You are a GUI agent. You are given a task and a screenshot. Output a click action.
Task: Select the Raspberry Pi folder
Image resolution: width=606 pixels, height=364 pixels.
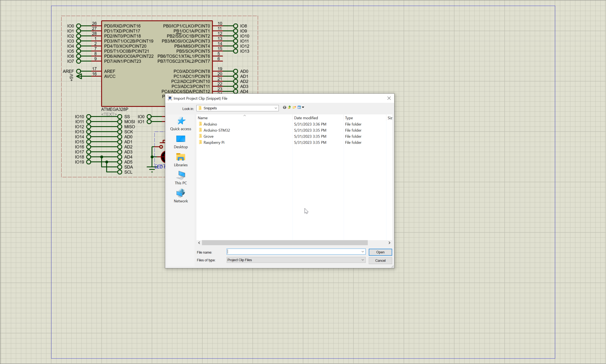click(214, 143)
